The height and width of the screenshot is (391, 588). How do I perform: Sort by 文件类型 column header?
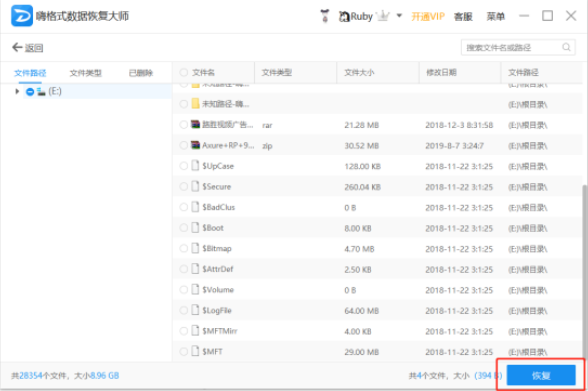coord(277,72)
